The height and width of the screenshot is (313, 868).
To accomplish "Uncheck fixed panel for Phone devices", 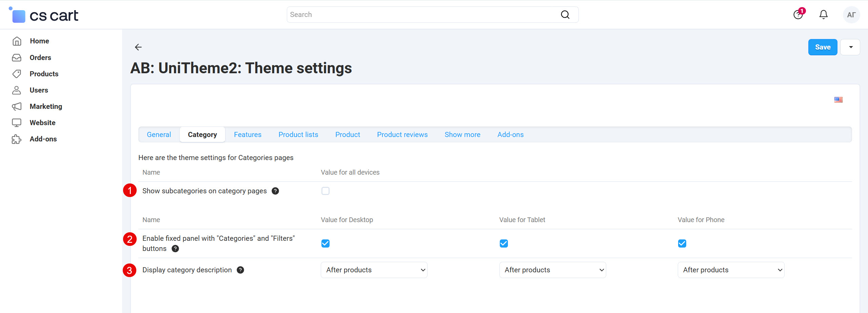I will (x=682, y=243).
